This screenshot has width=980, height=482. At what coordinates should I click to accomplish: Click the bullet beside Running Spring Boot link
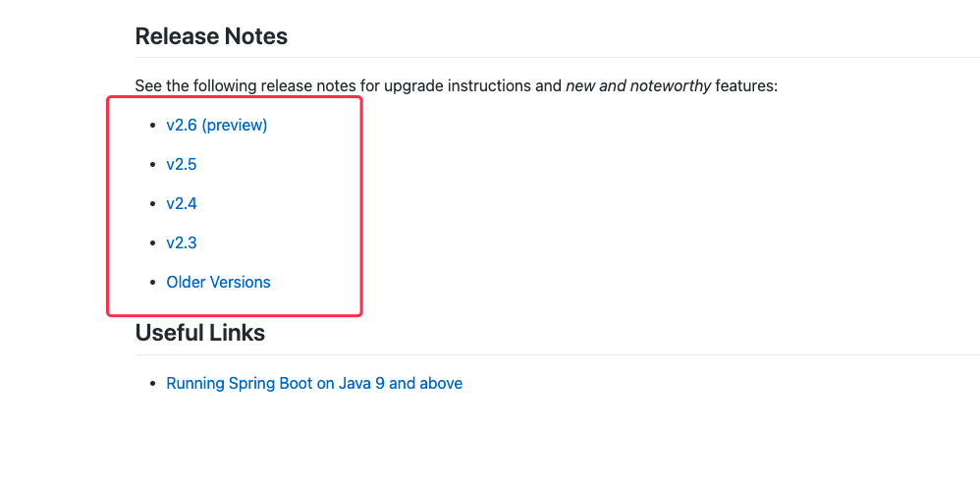(x=152, y=383)
